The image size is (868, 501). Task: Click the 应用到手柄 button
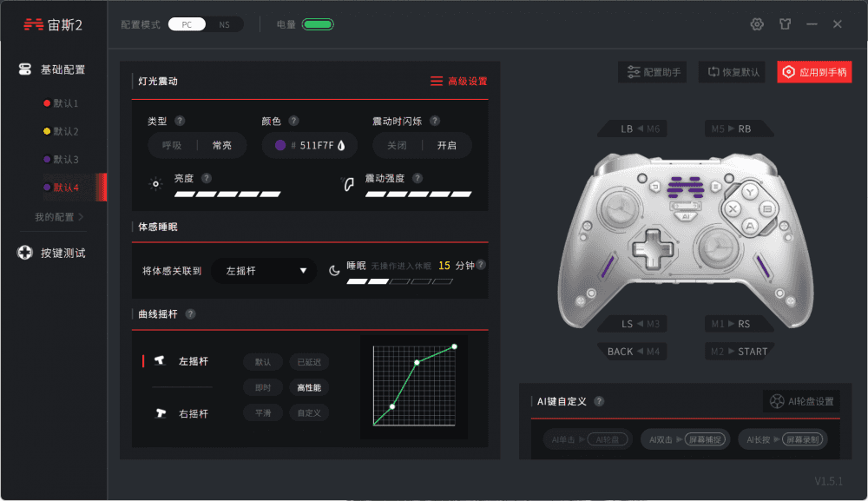tap(814, 72)
